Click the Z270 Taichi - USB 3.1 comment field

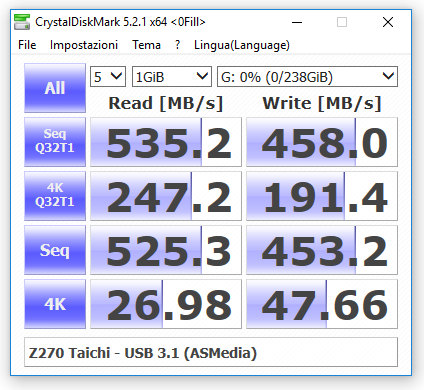tap(211, 352)
